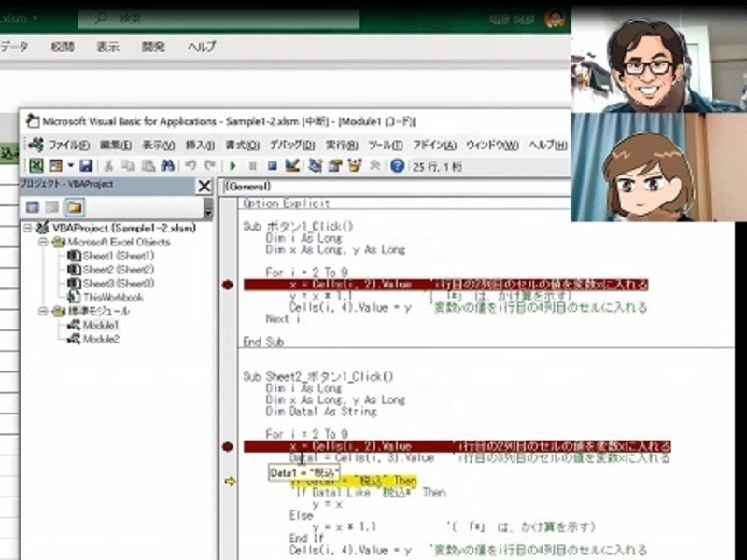Click the Reset (stop) toolbar icon
747x560 pixels.
point(272,165)
